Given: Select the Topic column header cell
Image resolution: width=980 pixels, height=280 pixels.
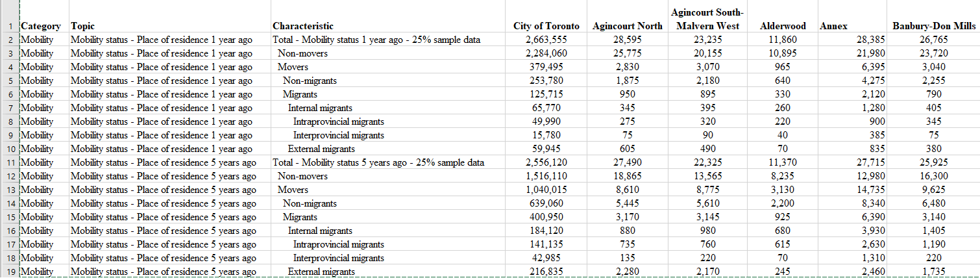Looking at the screenshot, I should (x=169, y=17).
